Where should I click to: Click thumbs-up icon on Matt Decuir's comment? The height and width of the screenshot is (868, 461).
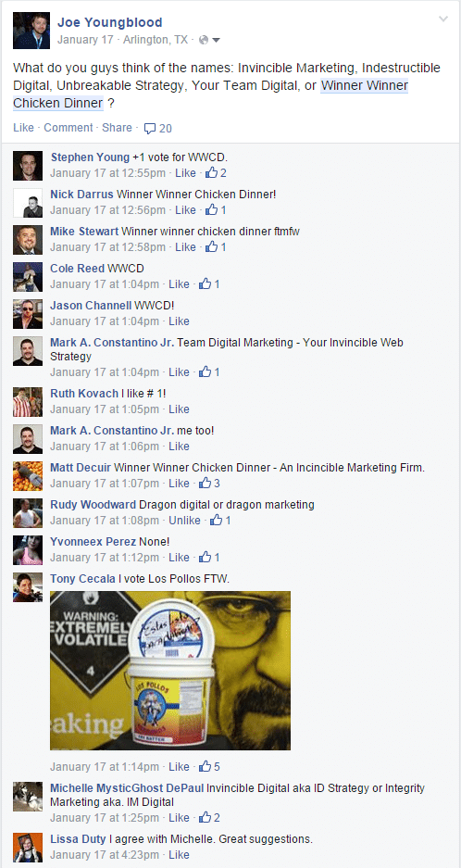coord(205,484)
